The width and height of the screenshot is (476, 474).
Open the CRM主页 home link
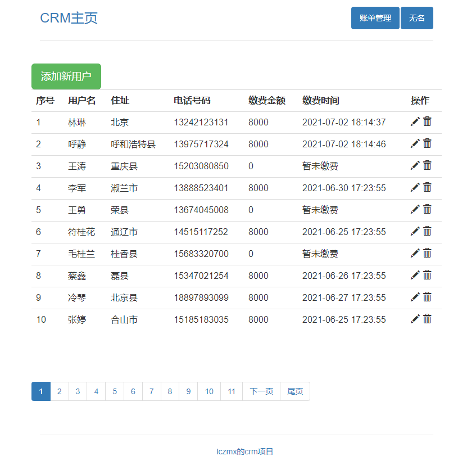(69, 18)
